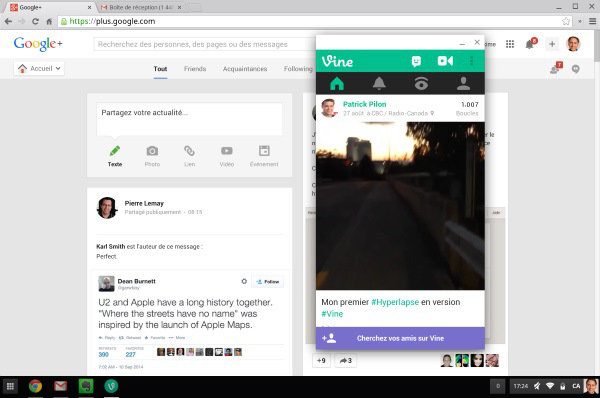Viewport: 600px width, 398px height.
Task: Expand the Accueil navigation dropdown
Action: tap(39, 69)
